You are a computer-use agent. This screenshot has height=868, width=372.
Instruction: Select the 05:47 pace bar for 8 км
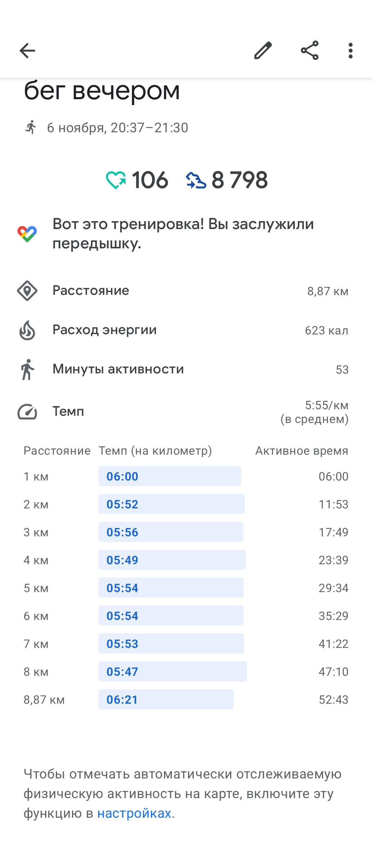pos(173,671)
